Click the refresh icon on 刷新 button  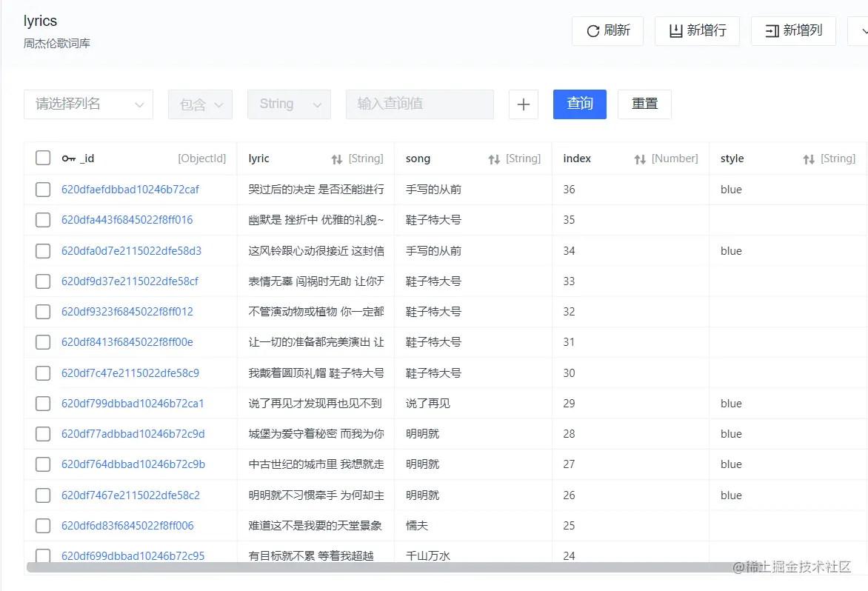[593, 31]
